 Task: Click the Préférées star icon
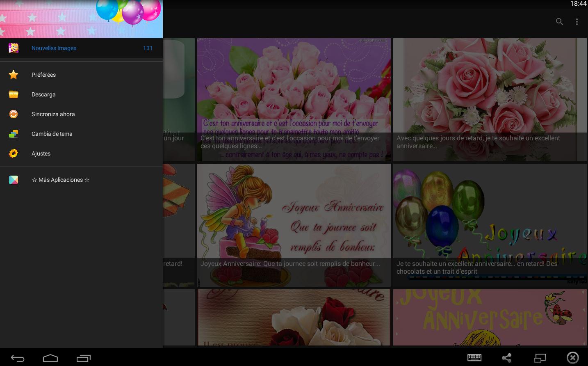tap(14, 75)
